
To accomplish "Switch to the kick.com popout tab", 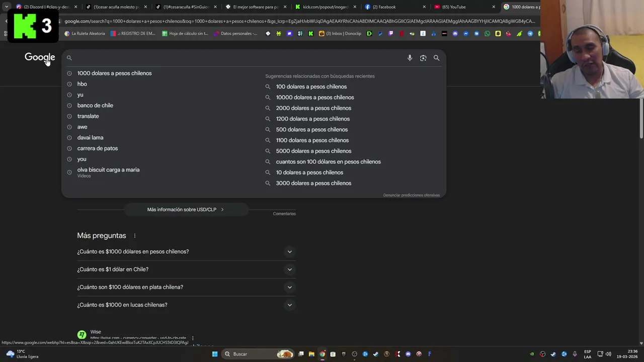I will [325, 7].
